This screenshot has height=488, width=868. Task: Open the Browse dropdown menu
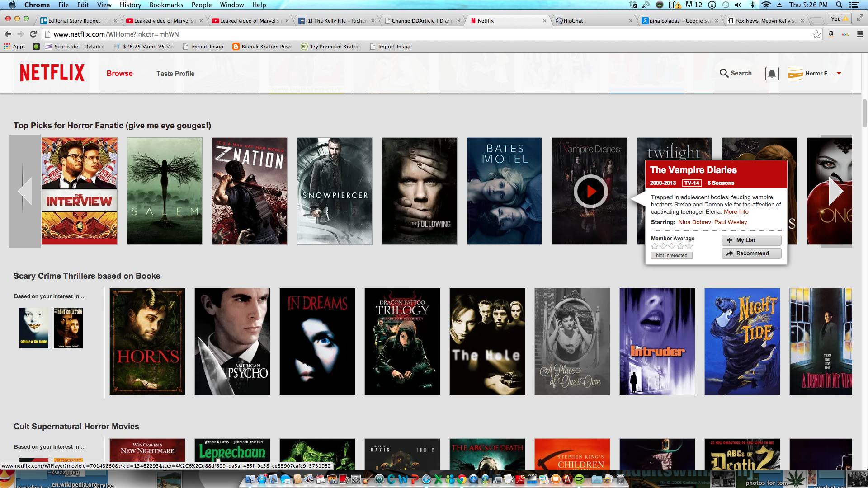(119, 74)
